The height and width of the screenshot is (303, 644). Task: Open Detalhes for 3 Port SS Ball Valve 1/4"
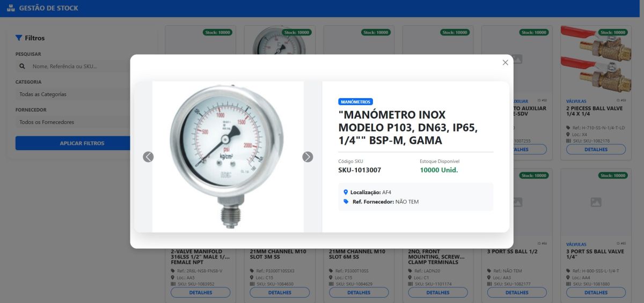coord(596,293)
